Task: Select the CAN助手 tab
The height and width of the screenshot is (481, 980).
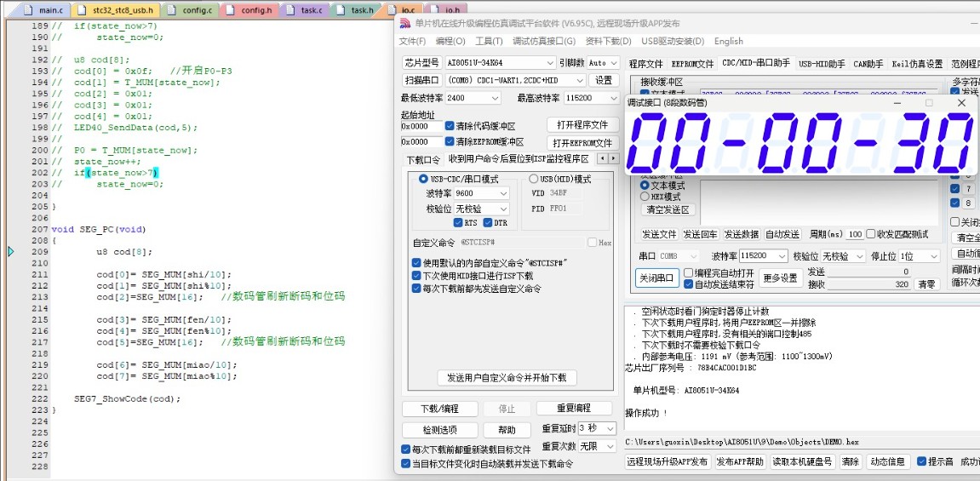Action: click(868, 64)
